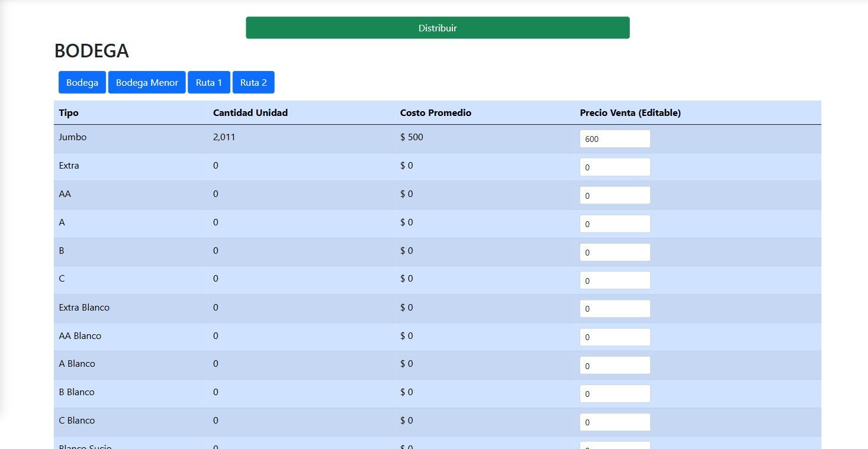This screenshot has height=449, width=868.
Task: Select the $ 0 cost in the AA row
Action: pyautogui.click(x=407, y=194)
